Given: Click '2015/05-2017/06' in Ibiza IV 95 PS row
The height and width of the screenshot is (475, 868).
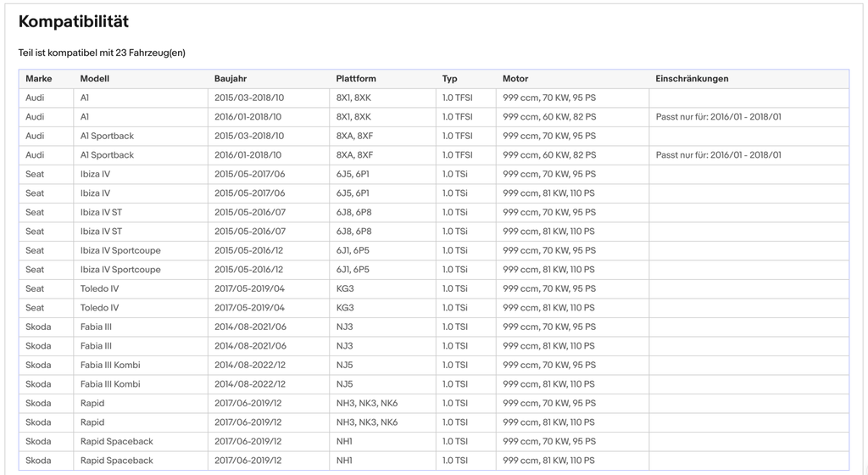Looking at the screenshot, I should (x=250, y=175).
